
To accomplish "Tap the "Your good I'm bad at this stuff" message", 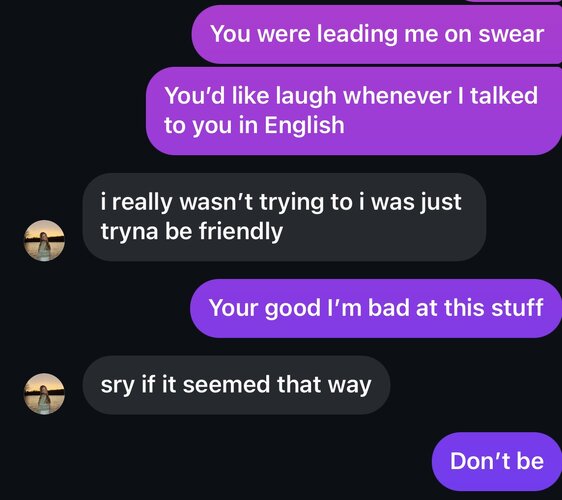I will pos(376,308).
